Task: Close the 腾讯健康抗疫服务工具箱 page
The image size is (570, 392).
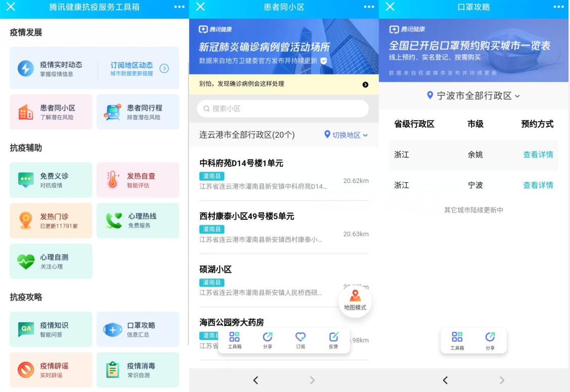Action: point(11,7)
